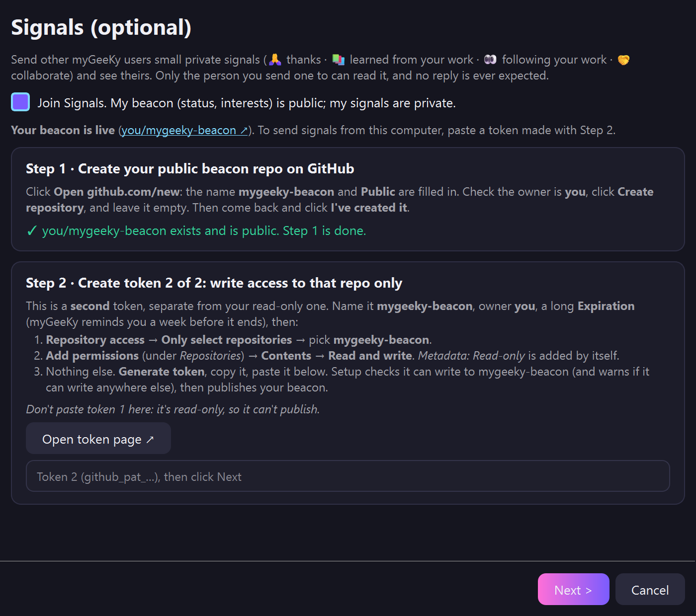Click the Open token page button

coord(98,439)
